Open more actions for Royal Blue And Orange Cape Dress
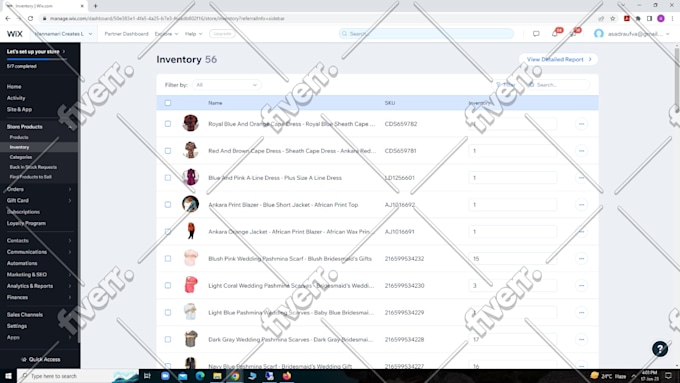 [x=581, y=124]
